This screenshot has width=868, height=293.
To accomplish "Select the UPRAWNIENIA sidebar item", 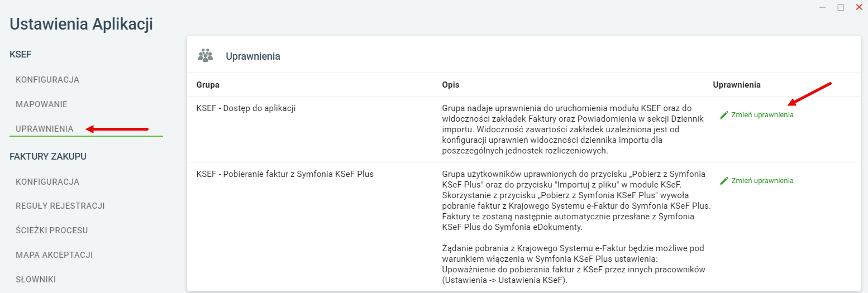I will pyautogui.click(x=45, y=129).
